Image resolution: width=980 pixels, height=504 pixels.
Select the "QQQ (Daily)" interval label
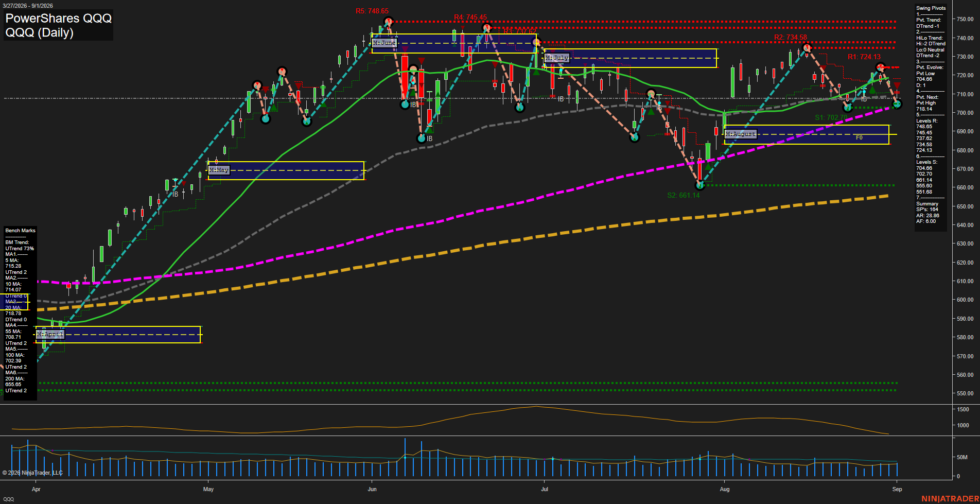[x=40, y=32]
